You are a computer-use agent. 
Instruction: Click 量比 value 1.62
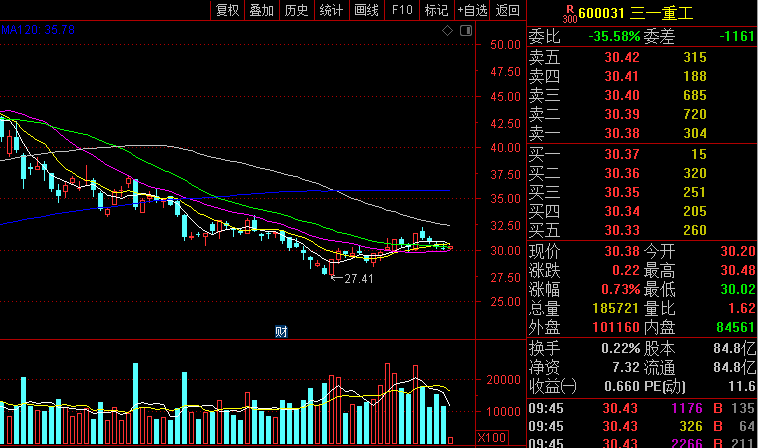coord(742,308)
